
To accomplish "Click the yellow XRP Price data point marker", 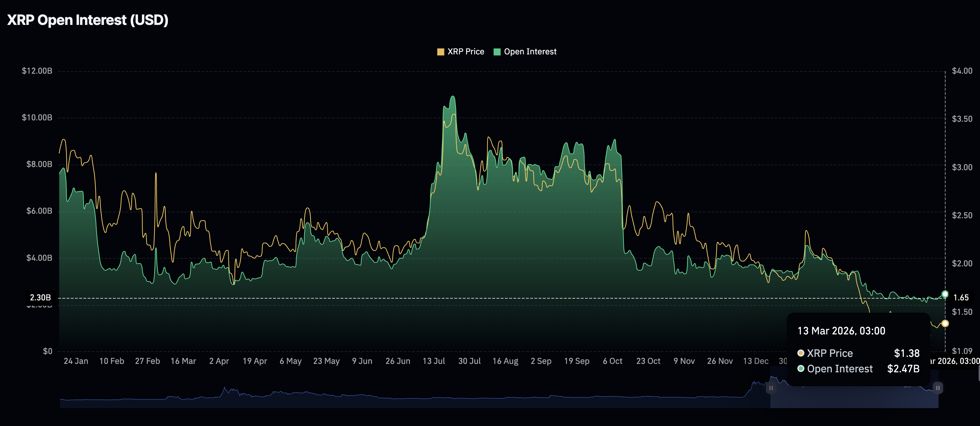I will [x=945, y=324].
